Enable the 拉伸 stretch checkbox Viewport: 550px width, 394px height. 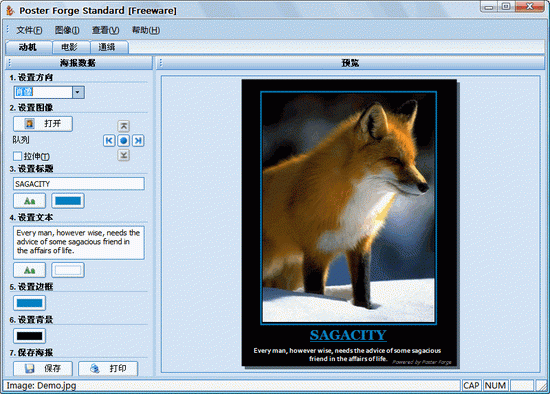[17, 156]
